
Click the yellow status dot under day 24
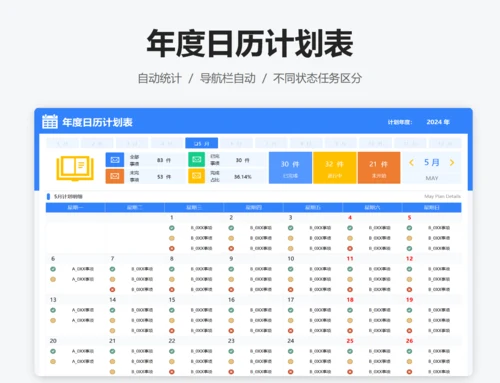[x=291, y=361]
